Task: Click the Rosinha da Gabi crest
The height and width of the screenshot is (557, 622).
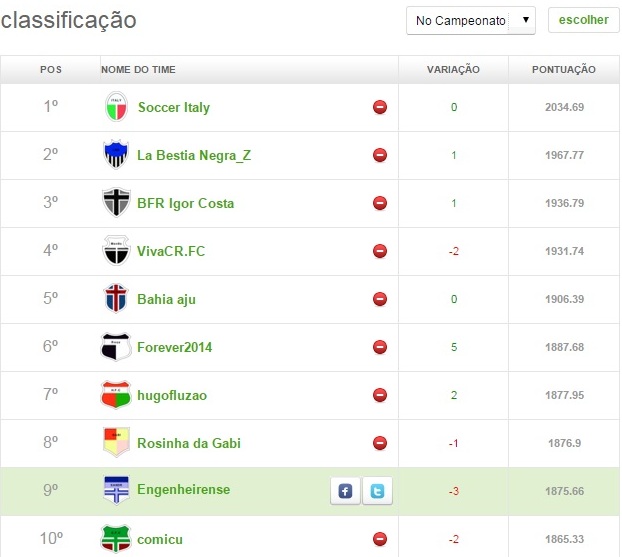Action: [117, 443]
